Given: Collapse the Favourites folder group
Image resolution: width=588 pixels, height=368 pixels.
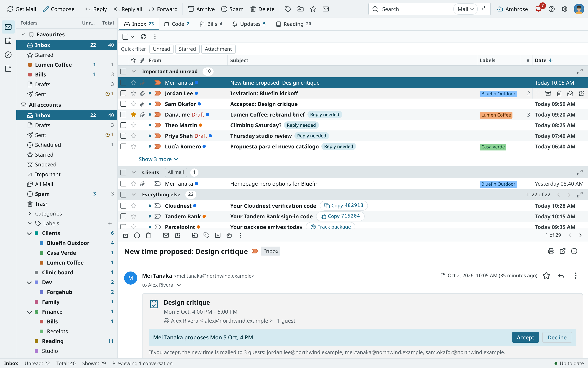Looking at the screenshot, I should point(23,34).
